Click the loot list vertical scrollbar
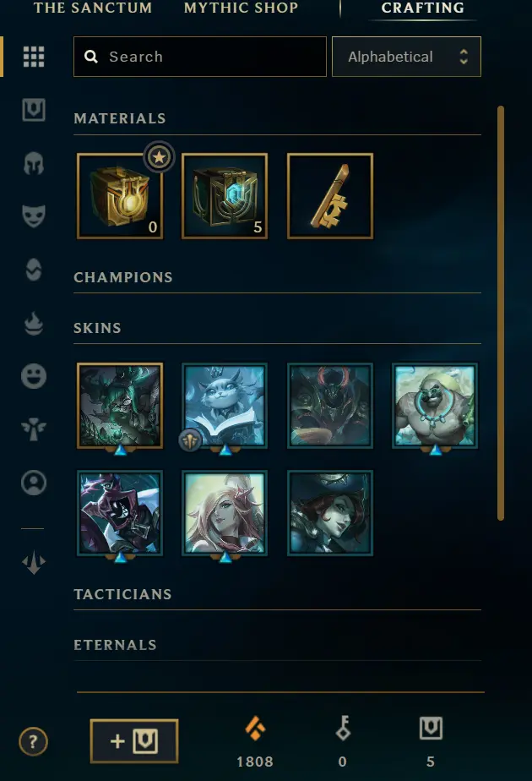This screenshot has width=532, height=781. pyautogui.click(x=501, y=313)
